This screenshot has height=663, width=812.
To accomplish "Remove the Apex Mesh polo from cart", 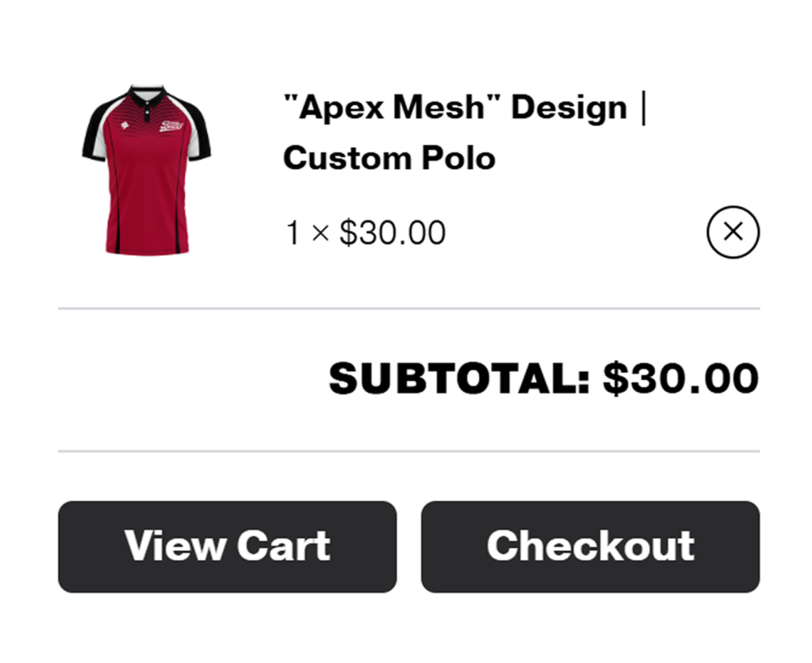I will (733, 232).
